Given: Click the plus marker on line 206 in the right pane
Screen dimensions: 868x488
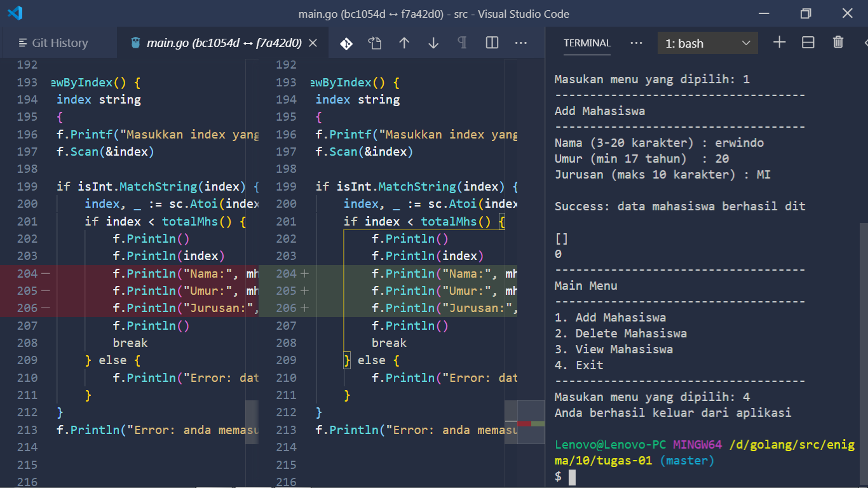Looking at the screenshot, I should tap(304, 308).
